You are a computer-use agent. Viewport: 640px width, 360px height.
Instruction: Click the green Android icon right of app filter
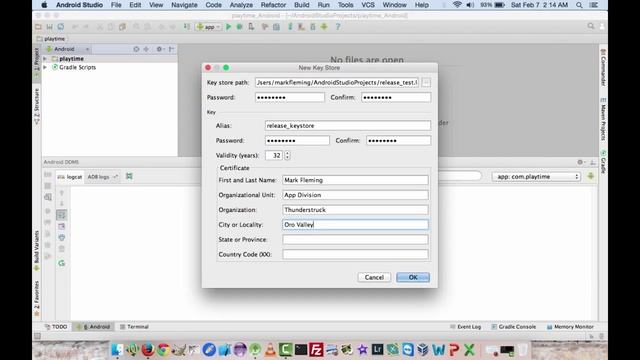click(590, 176)
